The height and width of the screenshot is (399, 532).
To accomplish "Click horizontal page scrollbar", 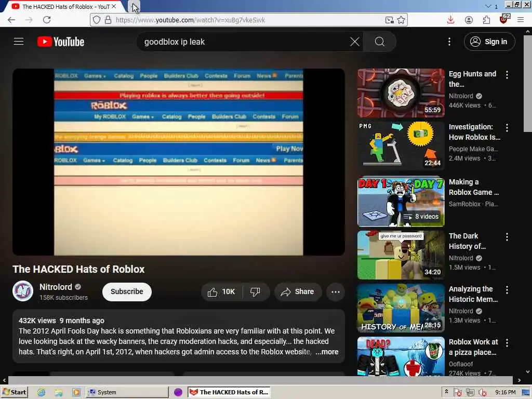I will pos(260,380).
